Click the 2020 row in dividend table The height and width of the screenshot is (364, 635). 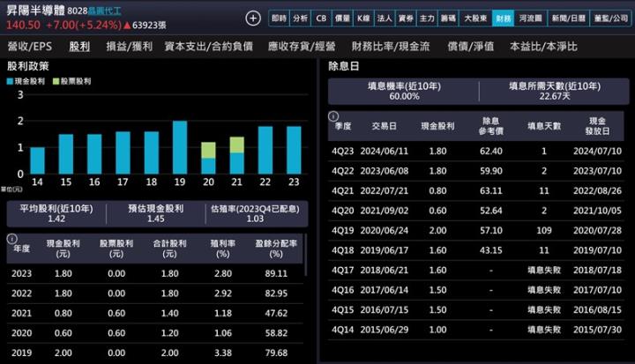155,333
